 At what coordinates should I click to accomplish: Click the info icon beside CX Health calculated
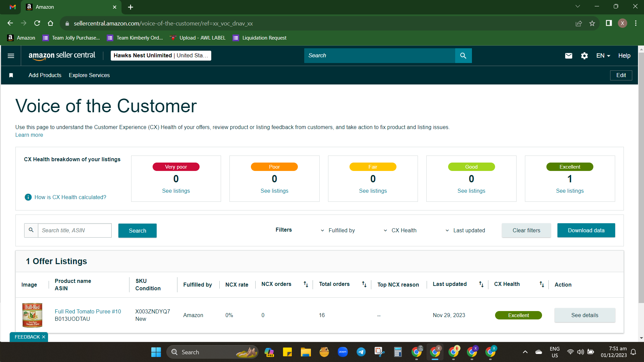point(28,197)
